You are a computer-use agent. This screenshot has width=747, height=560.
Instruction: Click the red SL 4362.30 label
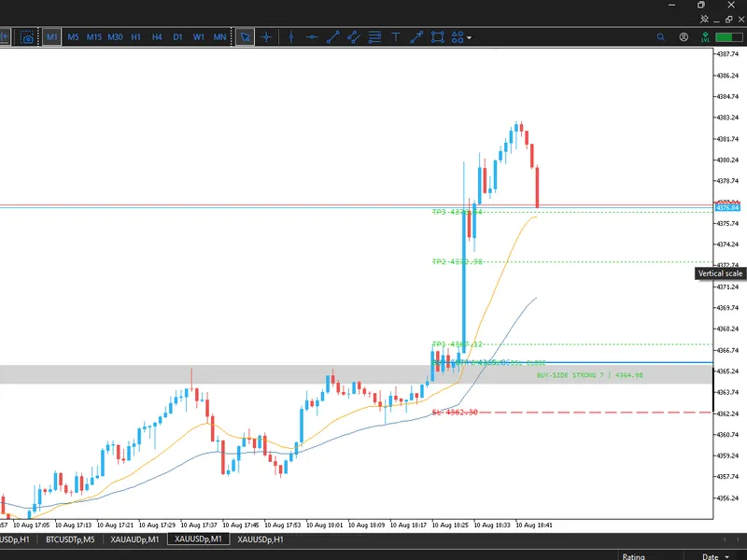pos(455,412)
